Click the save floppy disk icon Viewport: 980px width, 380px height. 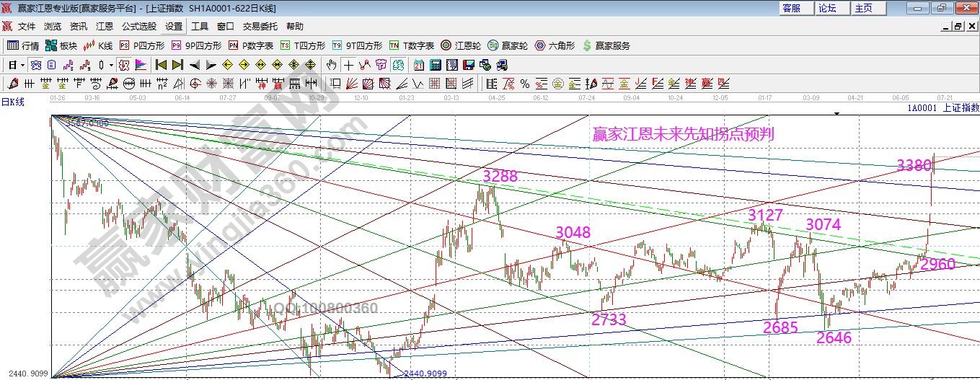coord(469,65)
